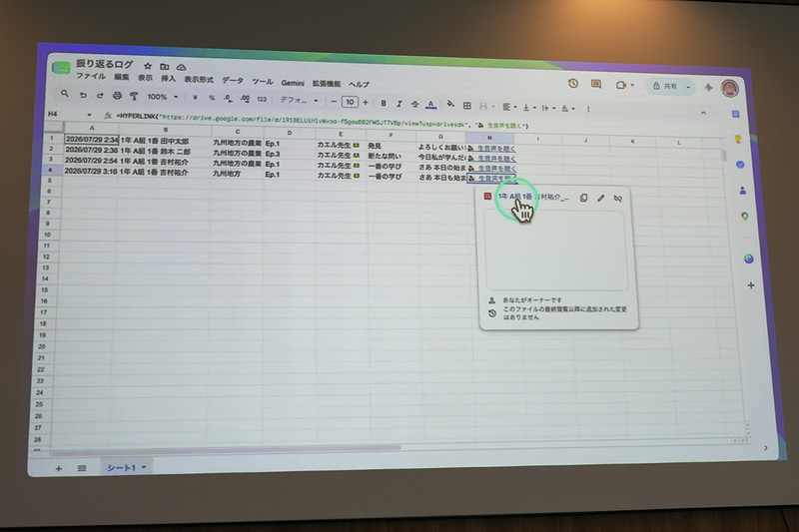Open the Contacts icon in side panel
Screen dimensions: 799x532
coord(742,191)
